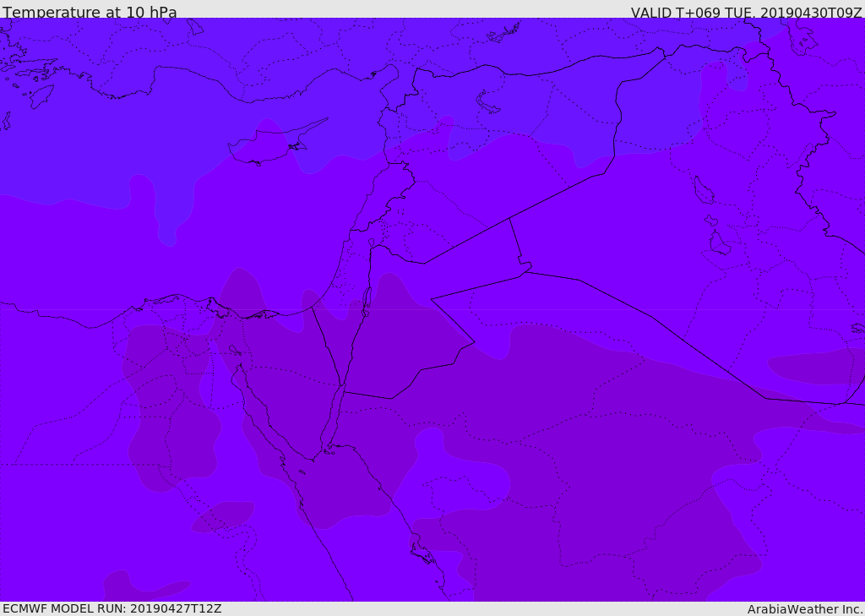This screenshot has height=616, width=865.
Task: Click the 'ECMWF MODEL RUN: 20190427T12Z' label
Action: [x=112, y=609]
